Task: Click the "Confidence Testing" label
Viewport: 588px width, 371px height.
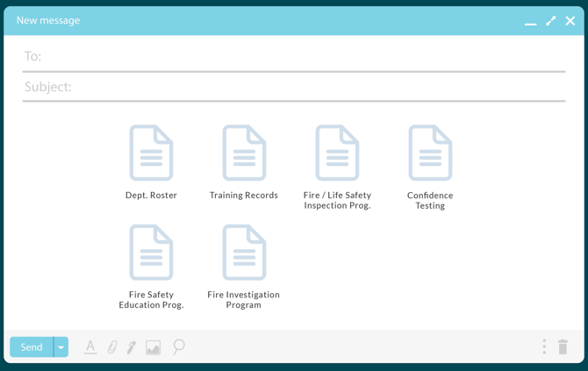Action: (430, 201)
